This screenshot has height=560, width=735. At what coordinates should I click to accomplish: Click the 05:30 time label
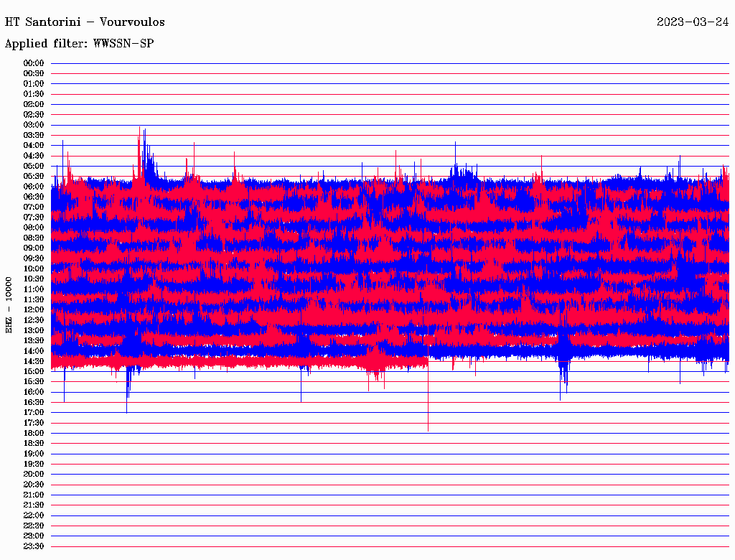34,176
